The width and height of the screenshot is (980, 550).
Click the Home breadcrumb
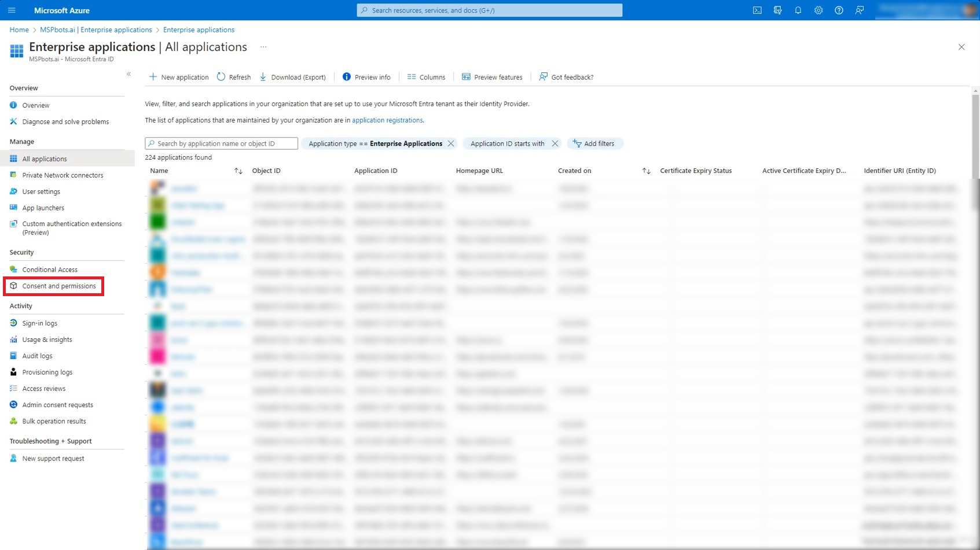pyautogui.click(x=19, y=29)
